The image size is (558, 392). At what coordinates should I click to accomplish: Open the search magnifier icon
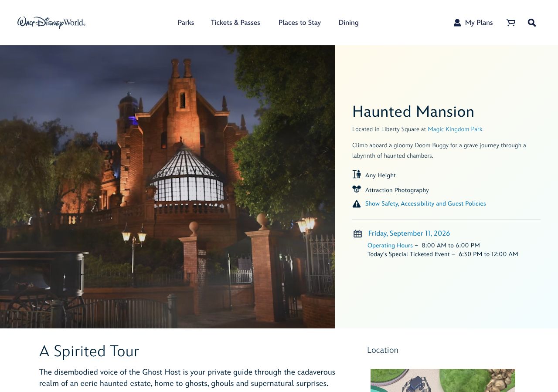(x=532, y=23)
